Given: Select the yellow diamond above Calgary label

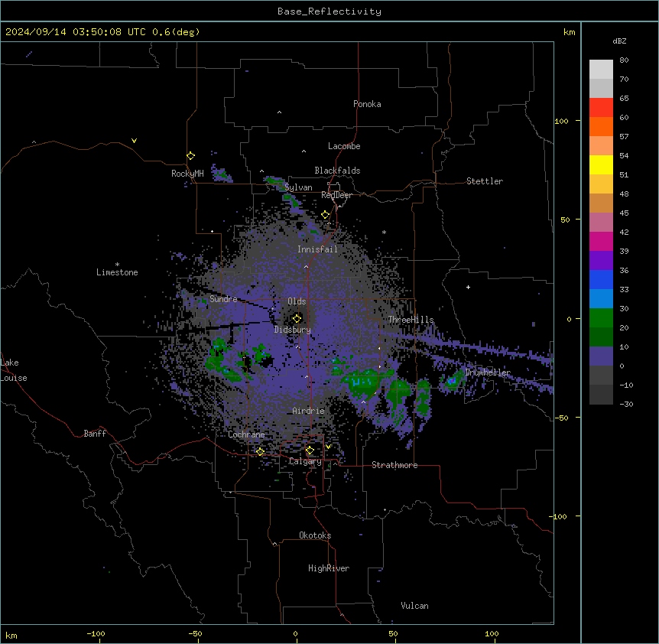Looking at the screenshot, I should [x=310, y=450].
